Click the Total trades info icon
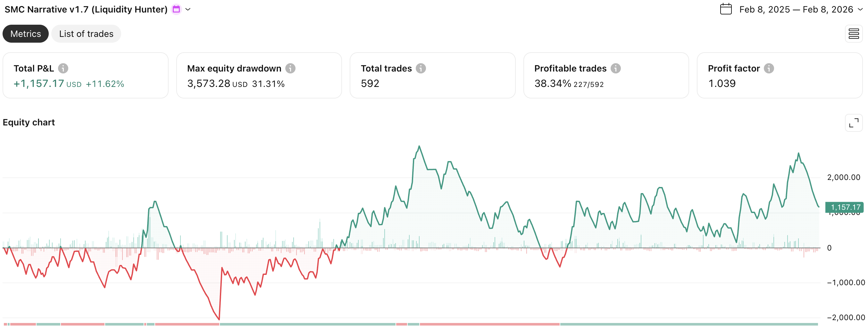 click(x=421, y=68)
